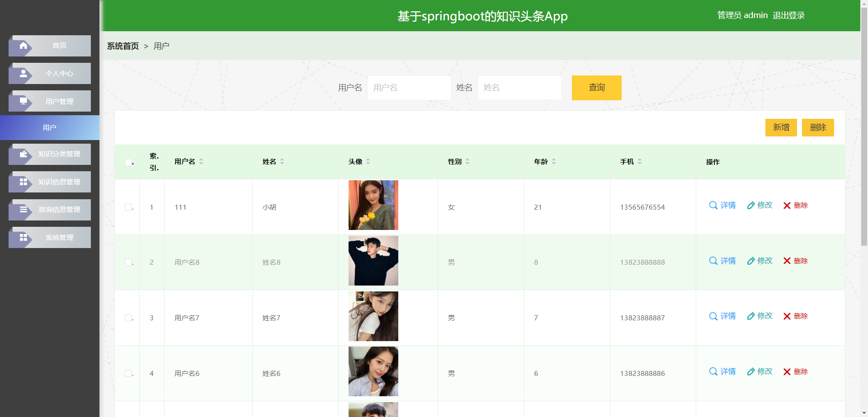Click magnifier 详情 icon for 用户名7
Screen dimensions: 868x417
point(713,316)
